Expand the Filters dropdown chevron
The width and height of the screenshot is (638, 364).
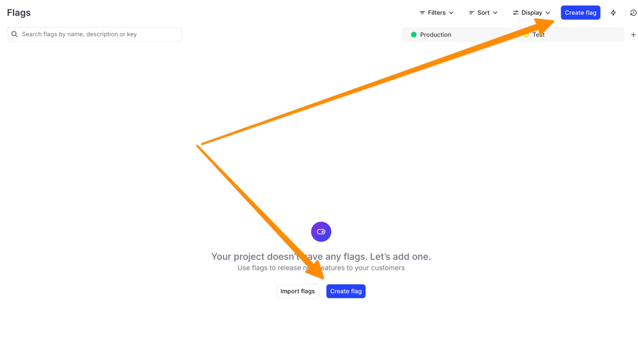point(451,13)
